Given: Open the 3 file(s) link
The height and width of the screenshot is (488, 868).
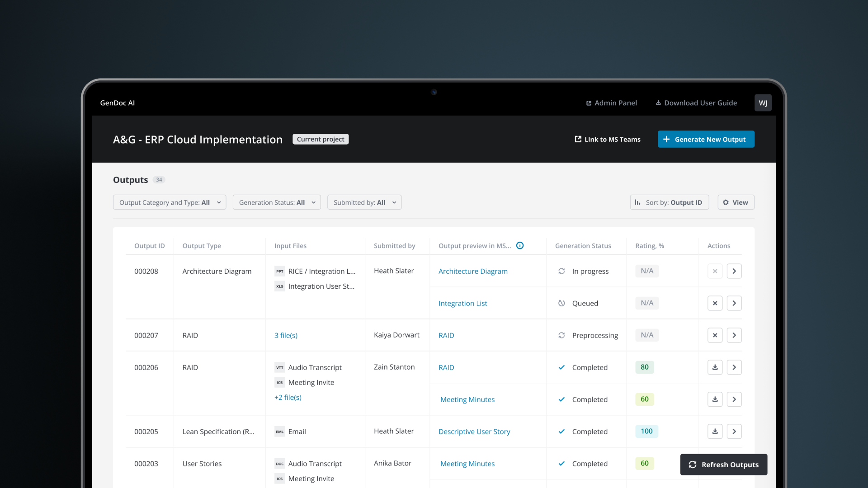Looking at the screenshot, I should click(286, 335).
